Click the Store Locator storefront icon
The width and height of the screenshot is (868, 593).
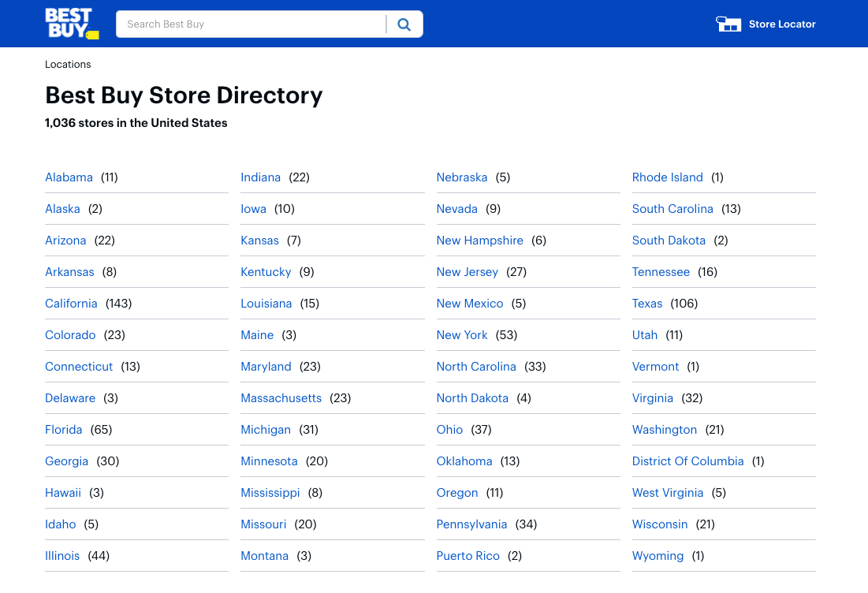click(728, 24)
